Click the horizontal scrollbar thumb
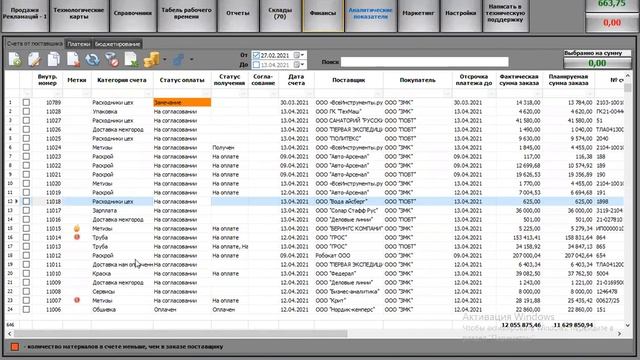Screen dimensions: 640x360 [180, 333]
